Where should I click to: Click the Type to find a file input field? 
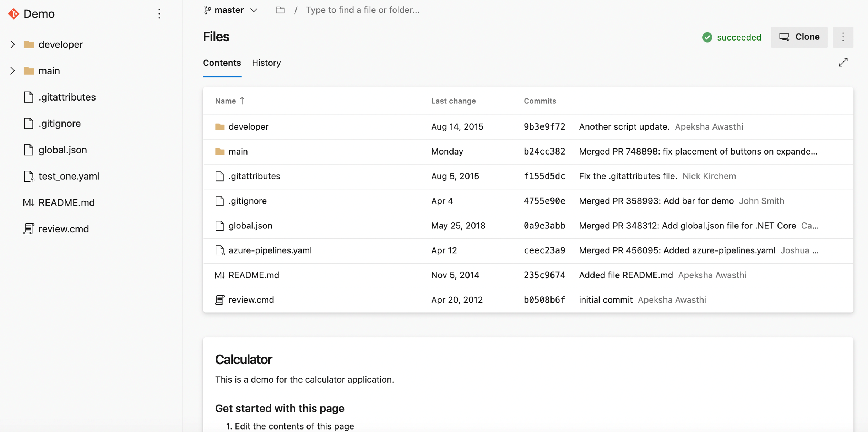[x=362, y=10]
